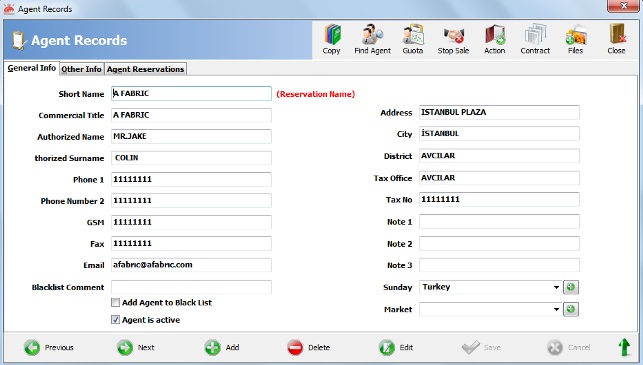Click the Fax input field
This screenshot has height=365, width=643.
pos(191,244)
